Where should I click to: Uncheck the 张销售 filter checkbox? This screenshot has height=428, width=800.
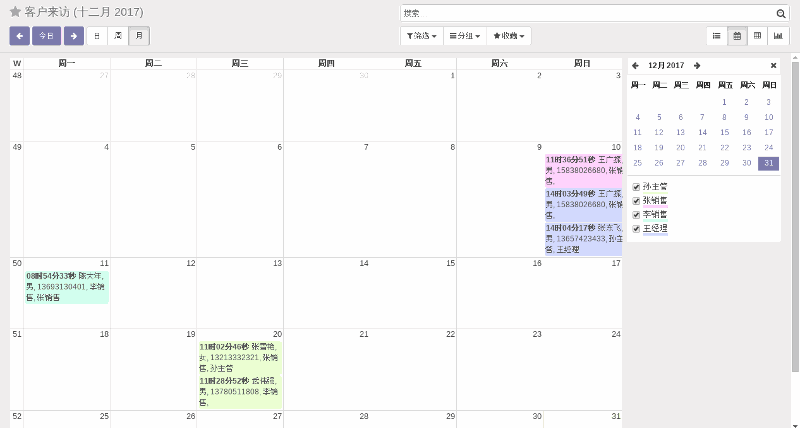coord(636,201)
